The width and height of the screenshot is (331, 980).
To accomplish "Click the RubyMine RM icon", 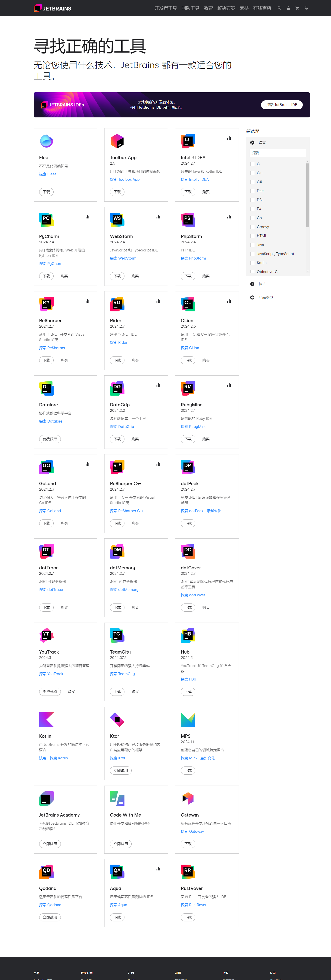I will (x=188, y=388).
